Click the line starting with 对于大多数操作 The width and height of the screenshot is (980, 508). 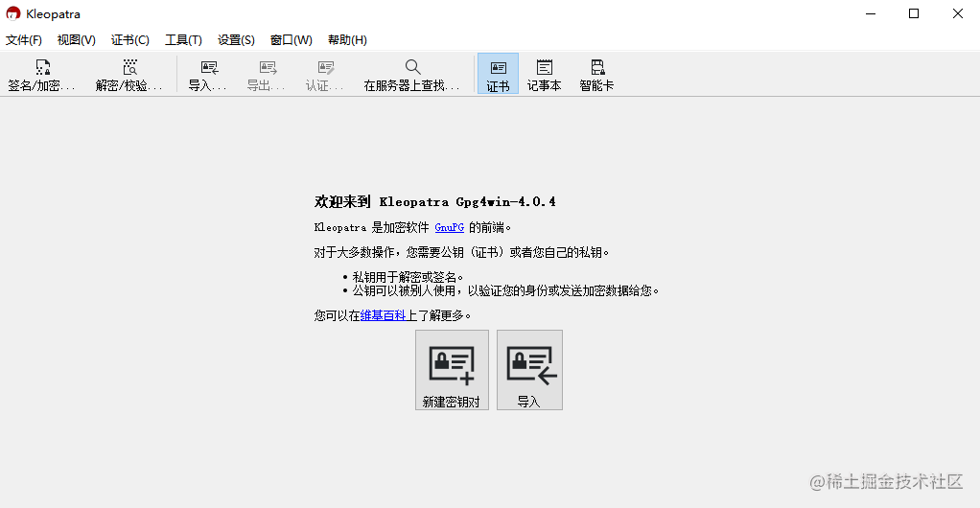tap(461, 252)
